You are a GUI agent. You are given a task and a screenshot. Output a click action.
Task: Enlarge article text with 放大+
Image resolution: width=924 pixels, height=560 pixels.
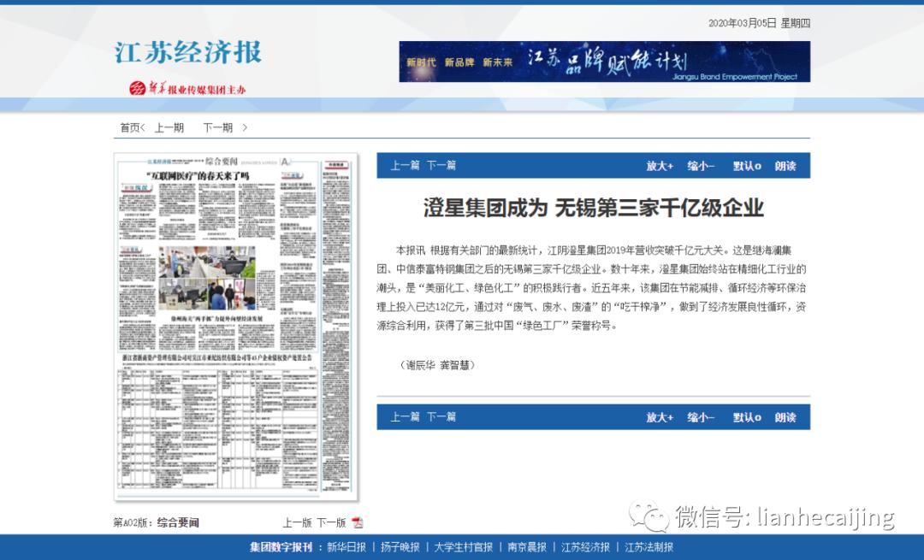(x=658, y=166)
